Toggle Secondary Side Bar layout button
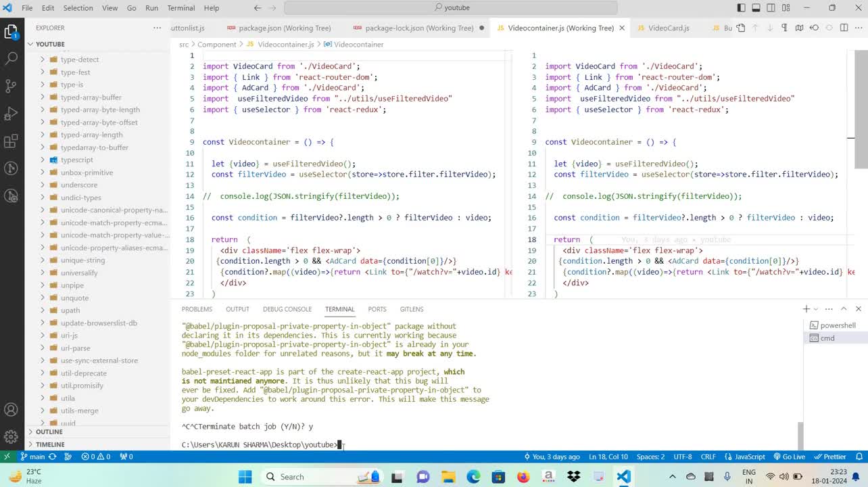Screen dimensions: 868x487 [x=771, y=8]
